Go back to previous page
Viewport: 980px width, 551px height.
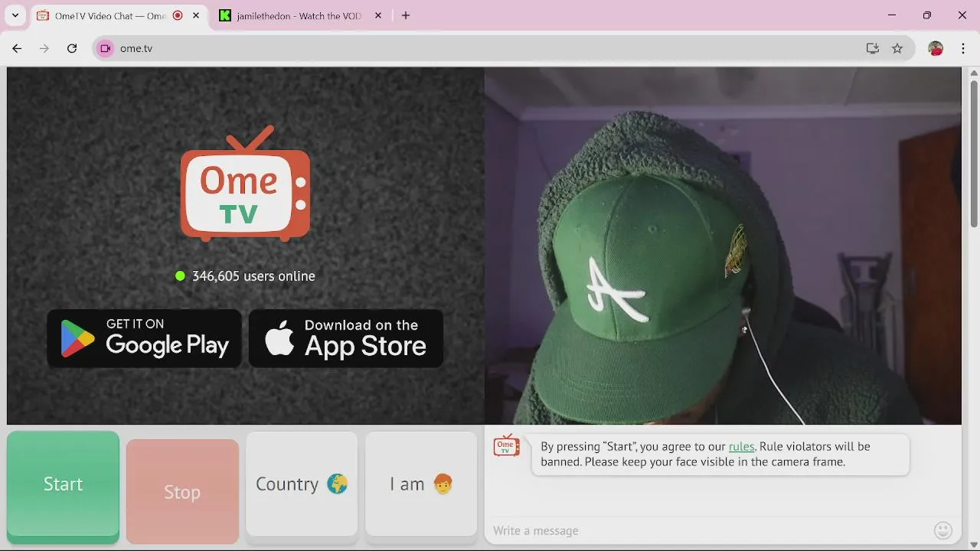17,48
